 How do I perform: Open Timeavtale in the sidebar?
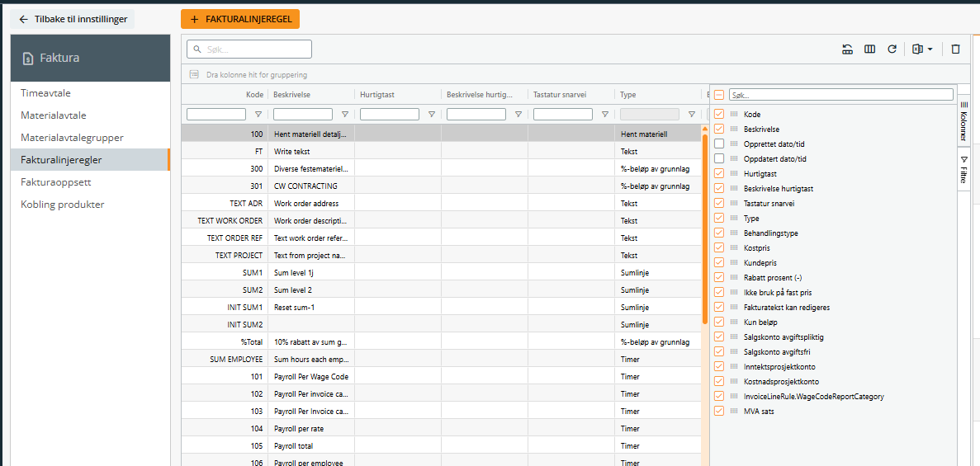pos(90,93)
